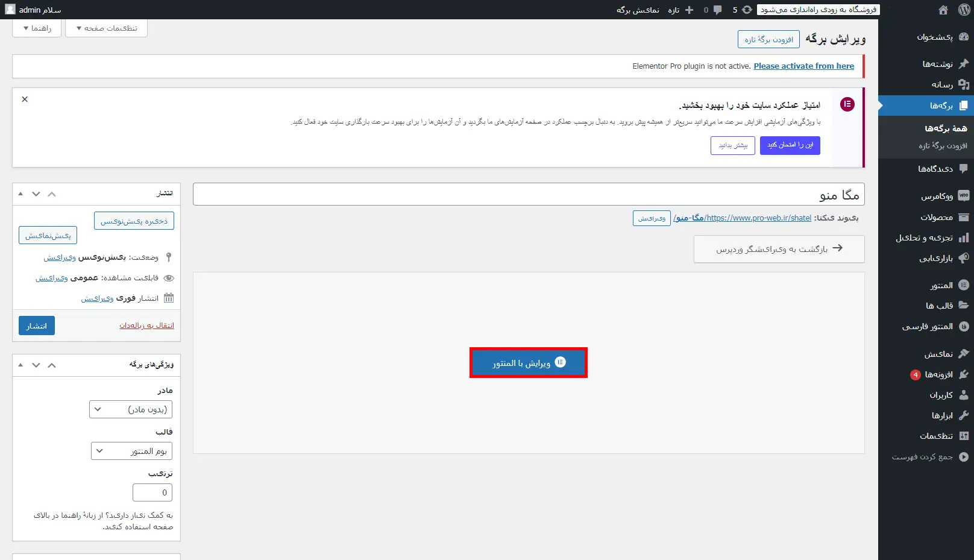Click این را امتحان کنید button
The width and height of the screenshot is (974, 560).
pyautogui.click(x=790, y=145)
